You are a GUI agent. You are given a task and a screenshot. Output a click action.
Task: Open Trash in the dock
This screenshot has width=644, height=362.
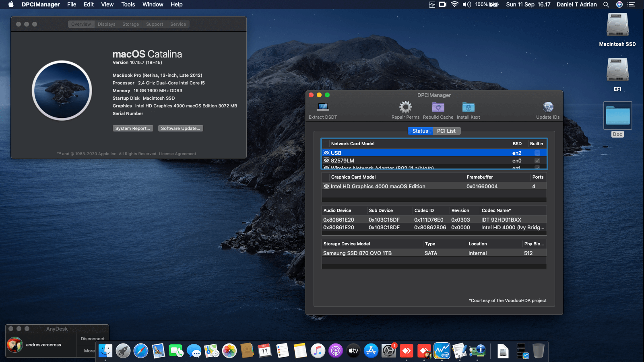[539, 351]
